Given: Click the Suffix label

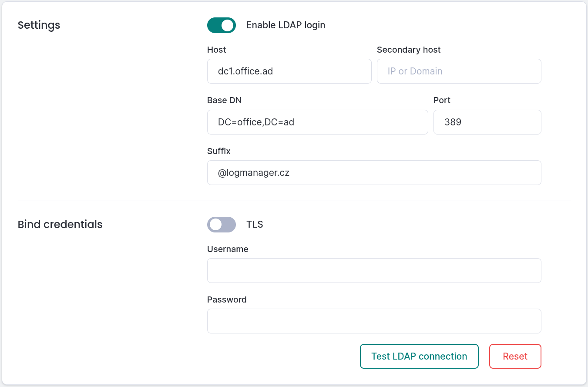Looking at the screenshot, I should tap(218, 151).
